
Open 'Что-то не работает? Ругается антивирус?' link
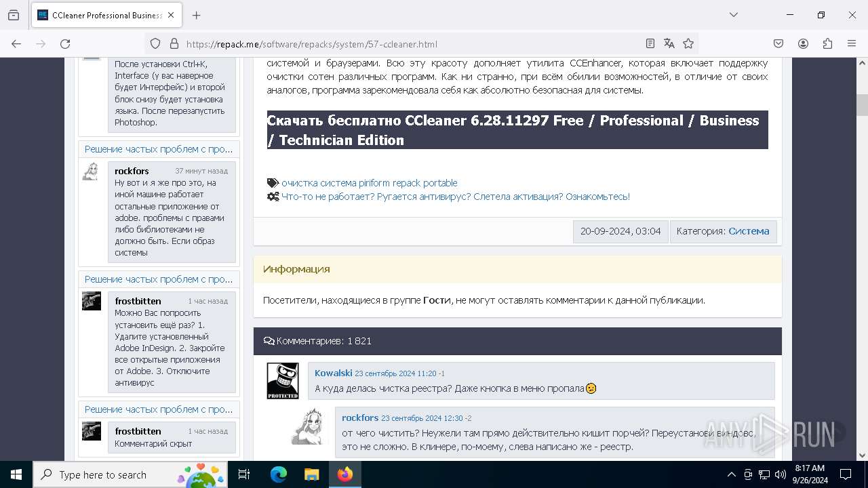pos(456,197)
